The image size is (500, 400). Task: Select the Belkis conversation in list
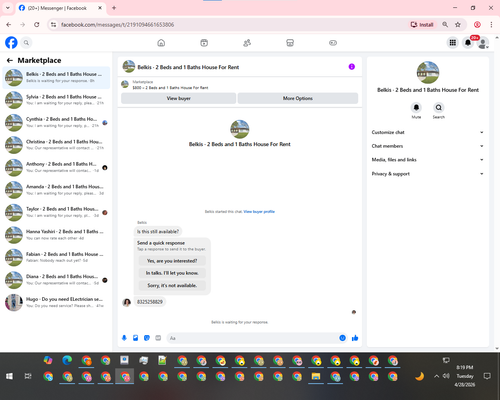click(56, 77)
